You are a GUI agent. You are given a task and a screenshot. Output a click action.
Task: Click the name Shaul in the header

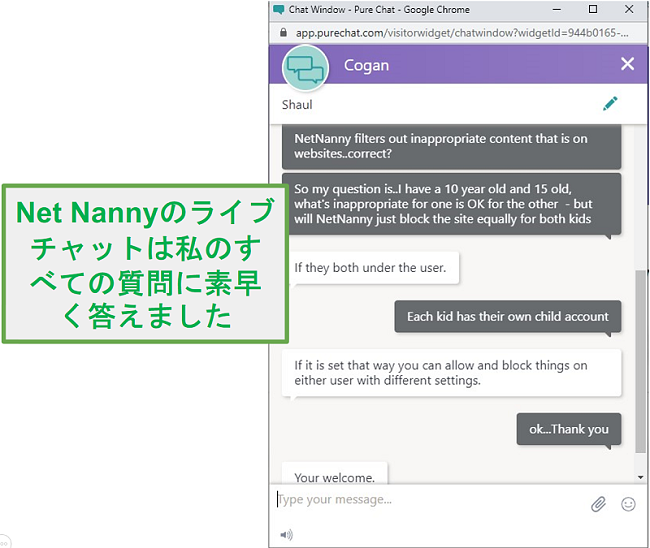[297, 105]
